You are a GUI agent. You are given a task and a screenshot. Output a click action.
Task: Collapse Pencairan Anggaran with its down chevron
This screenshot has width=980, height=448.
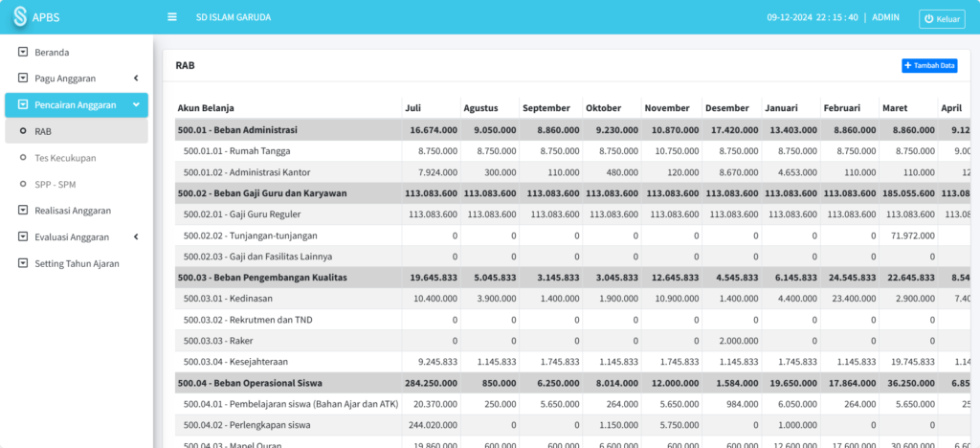tap(136, 105)
